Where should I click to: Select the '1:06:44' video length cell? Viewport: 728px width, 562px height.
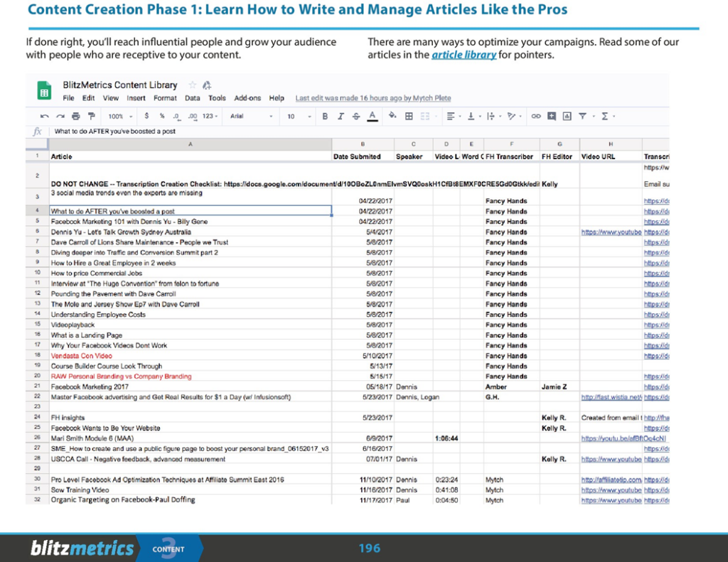pos(446,438)
